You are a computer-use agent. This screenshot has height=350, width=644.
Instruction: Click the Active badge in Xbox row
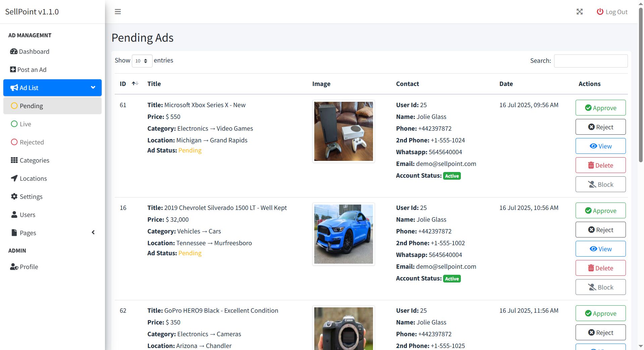452,176
